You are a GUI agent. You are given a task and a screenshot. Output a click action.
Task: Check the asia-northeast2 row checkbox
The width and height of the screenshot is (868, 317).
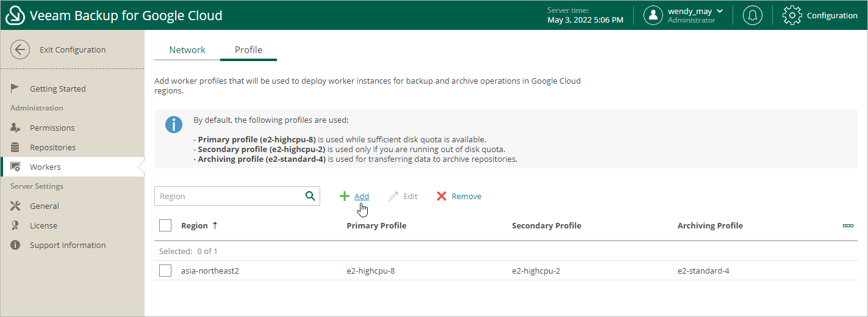(x=165, y=271)
